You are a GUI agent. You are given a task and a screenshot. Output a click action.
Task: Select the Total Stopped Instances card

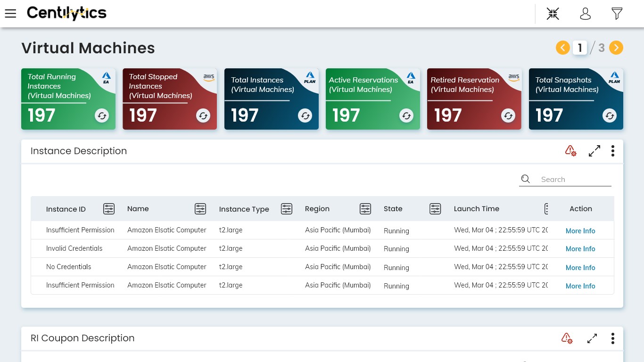170,99
